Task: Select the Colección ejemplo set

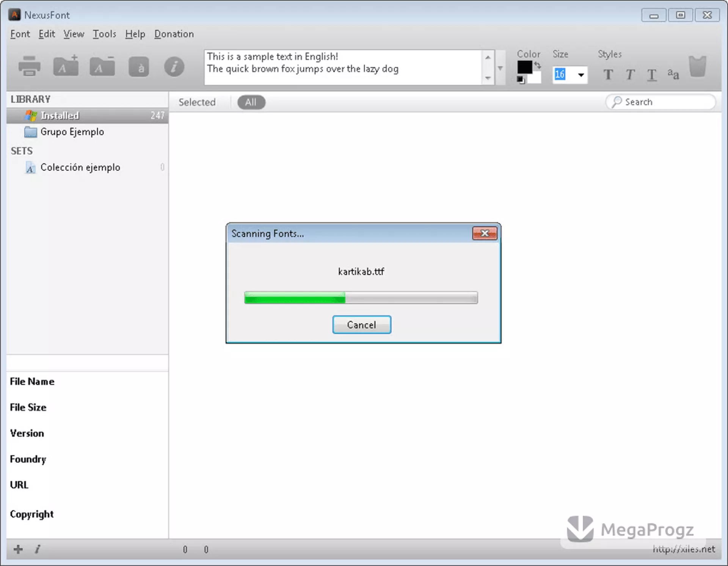Action: coord(87,168)
